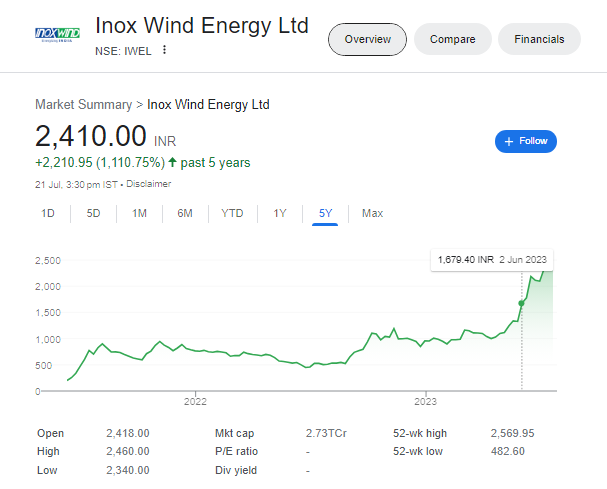The width and height of the screenshot is (607, 489).
Task: Show the 1M chart range
Action: click(x=139, y=213)
